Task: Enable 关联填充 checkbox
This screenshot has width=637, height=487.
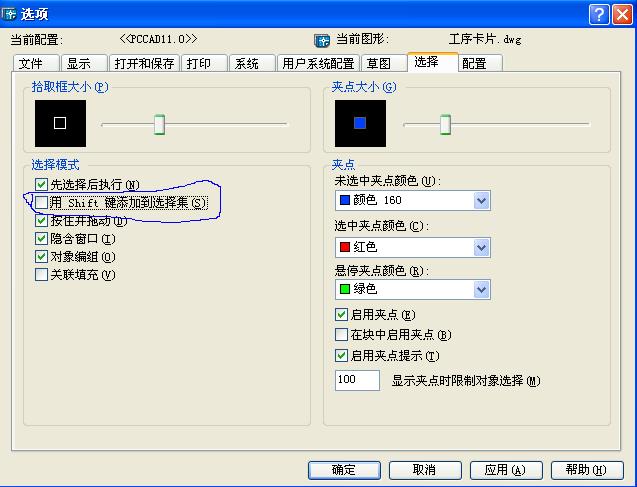Action: click(41, 275)
